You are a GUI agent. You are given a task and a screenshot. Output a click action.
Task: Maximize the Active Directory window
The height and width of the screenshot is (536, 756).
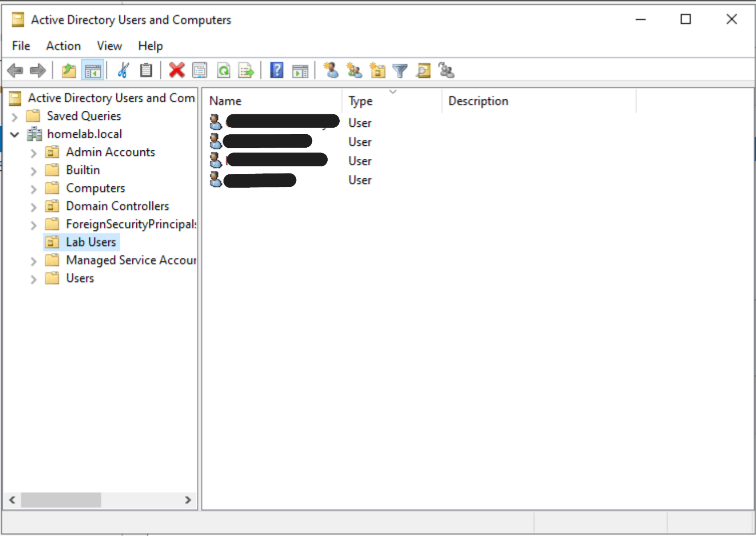(x=686, y=20)
